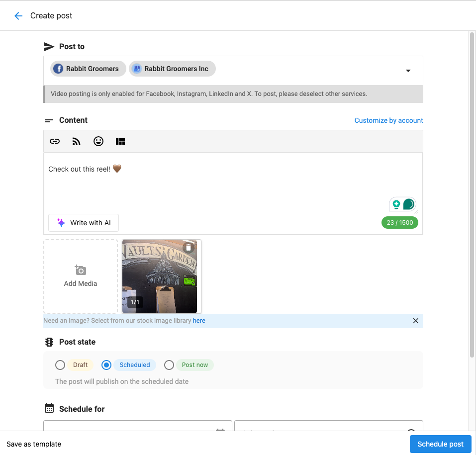
Task: Open the schedule time picker field
Action: point(329,426)
